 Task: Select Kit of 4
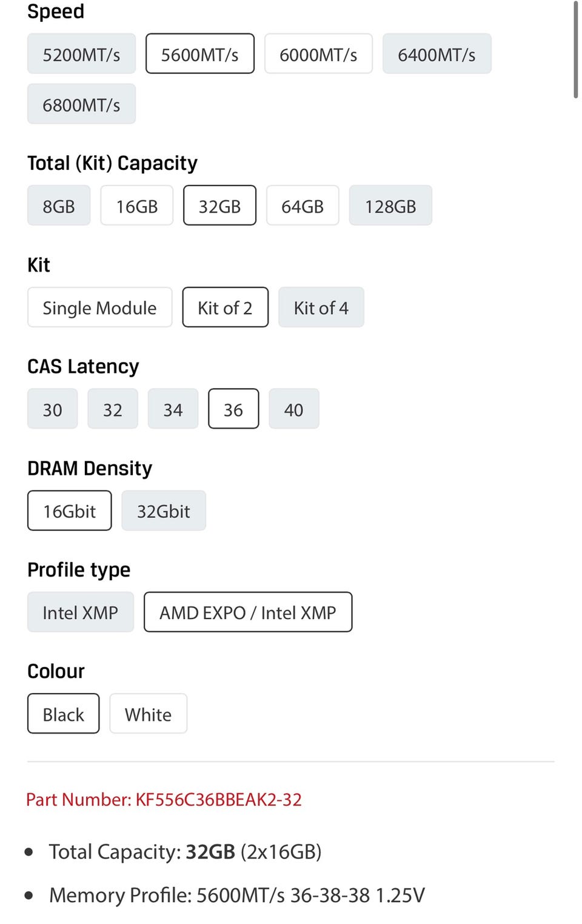[x=321, y=307]
